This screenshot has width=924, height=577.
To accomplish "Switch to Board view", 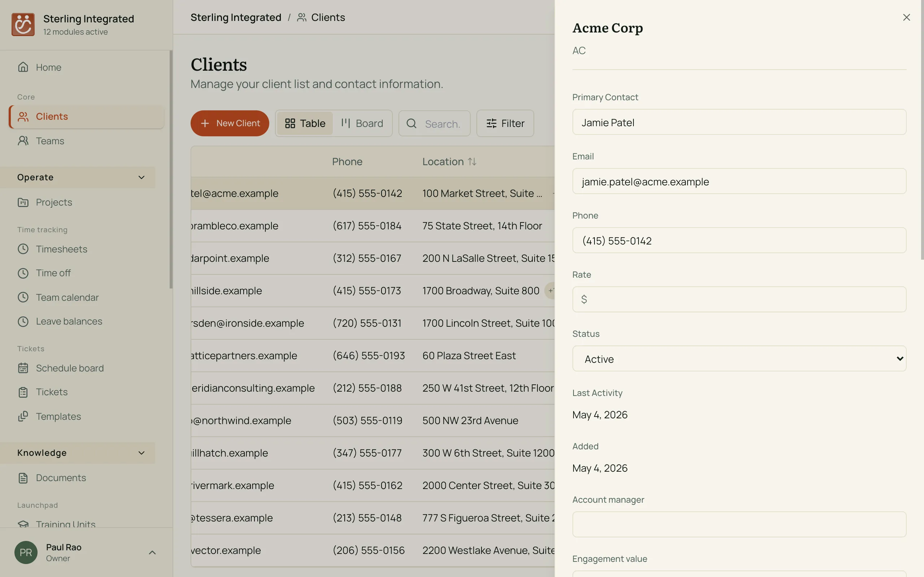I will (362, 123).
